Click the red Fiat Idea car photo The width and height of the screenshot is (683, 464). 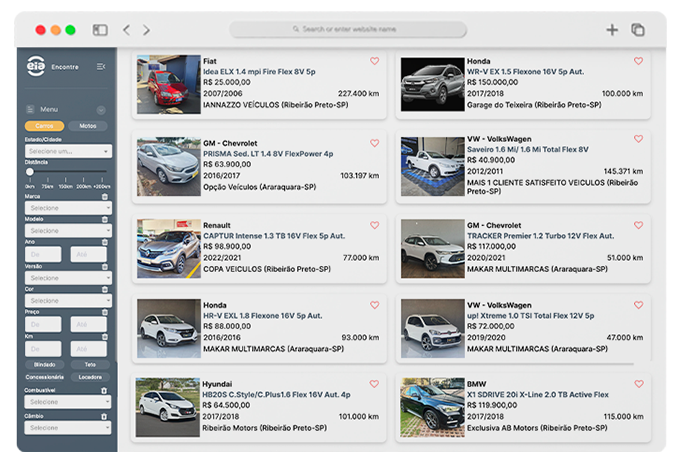click(x=169, y=85)
